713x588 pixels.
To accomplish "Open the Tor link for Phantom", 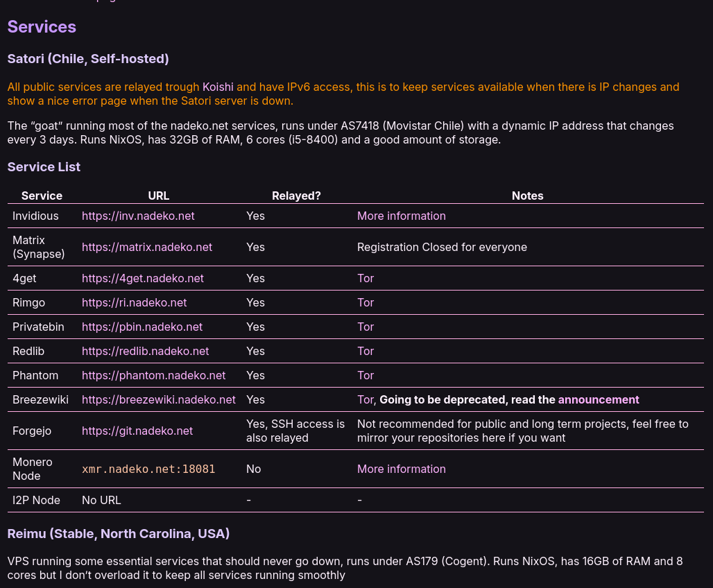I will (x=366, y=375).
